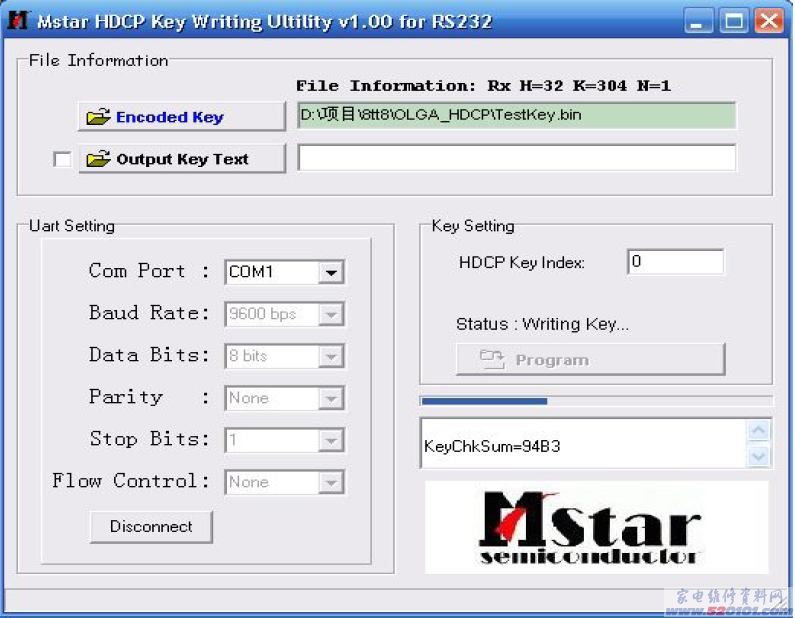Image resolution: width=795 pixels, height=618 pixels.
Task: Click the folder icon on Output Key Text button
Action: click(98, 159)
